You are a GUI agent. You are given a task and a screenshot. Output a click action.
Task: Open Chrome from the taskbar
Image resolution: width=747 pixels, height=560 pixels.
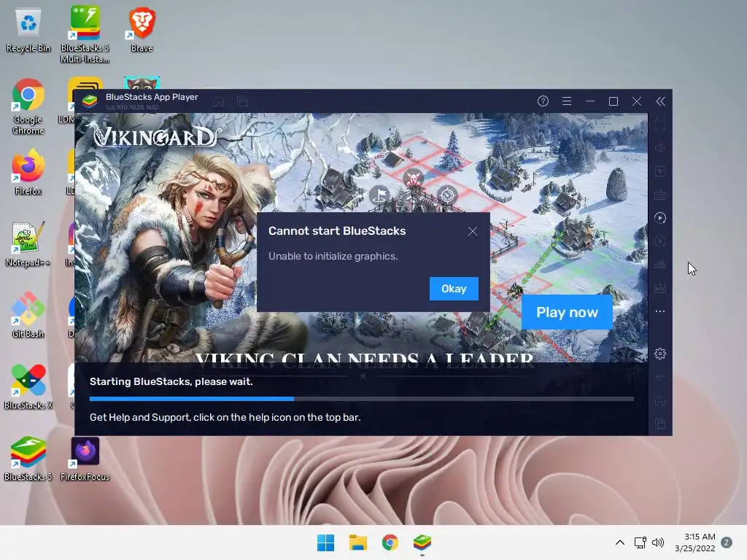point(390,542)
